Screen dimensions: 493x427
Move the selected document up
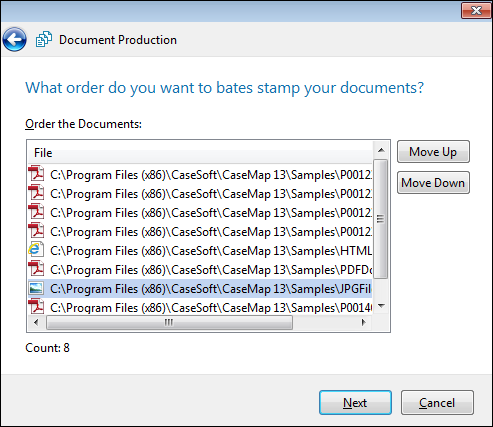433,152
